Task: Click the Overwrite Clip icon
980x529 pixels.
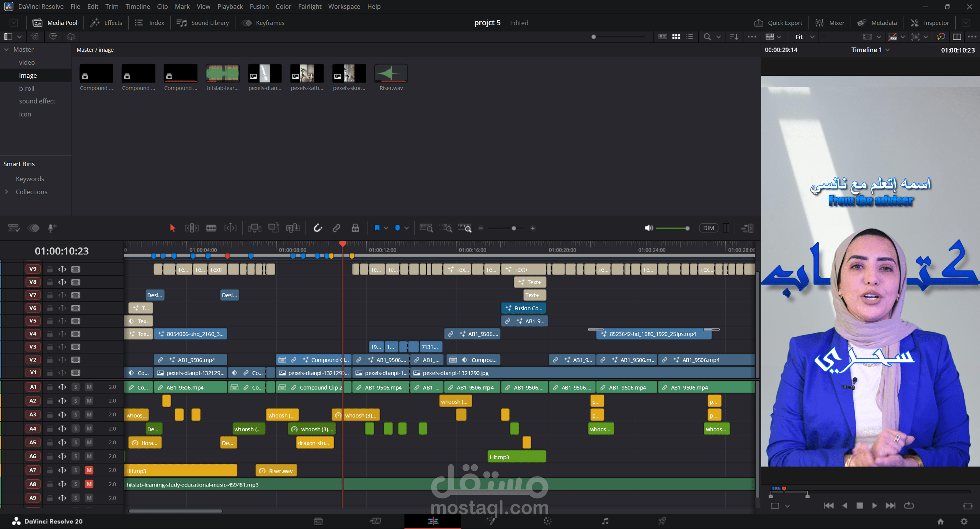Action: [x=274, y=228]
